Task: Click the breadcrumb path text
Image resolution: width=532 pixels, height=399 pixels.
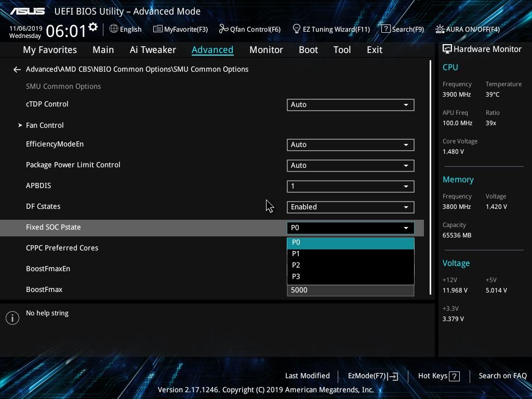Action: click(x=137, y=69)
